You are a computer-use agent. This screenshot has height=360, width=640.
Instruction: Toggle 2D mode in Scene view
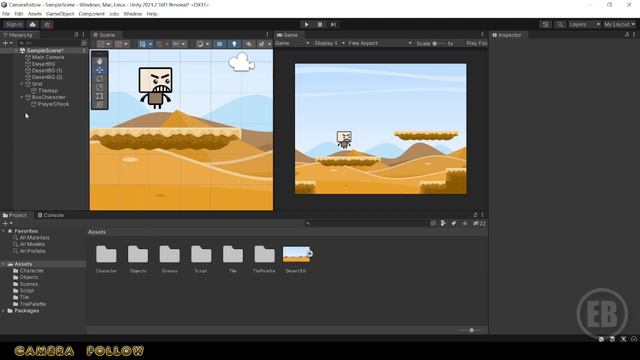pyautogui.click(x=219, y=44)
